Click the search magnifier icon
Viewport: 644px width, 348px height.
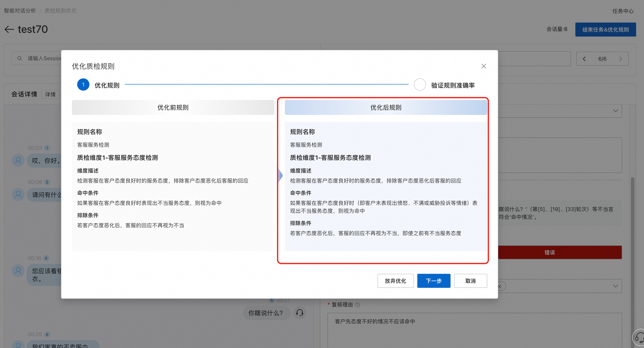pyautogui.click(x=19, y=58)
